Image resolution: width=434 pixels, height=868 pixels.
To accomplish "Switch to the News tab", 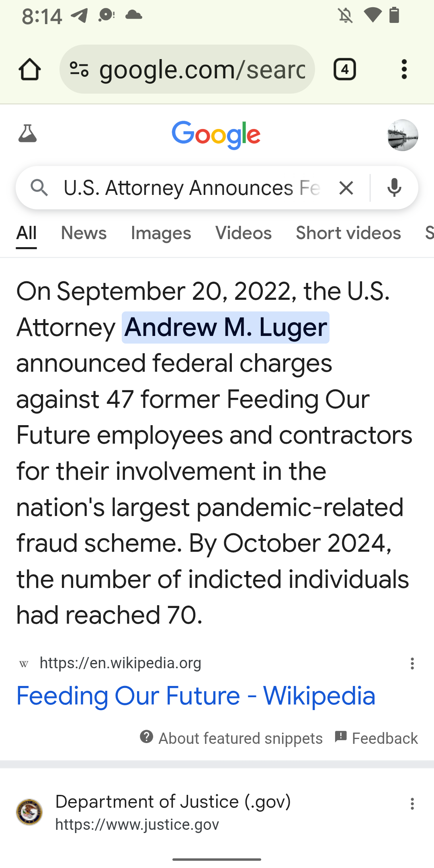I will 84,233.
